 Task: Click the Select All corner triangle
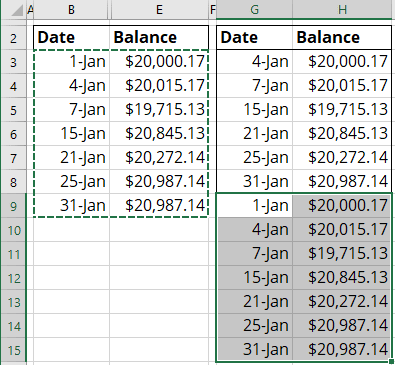click(16, 10)
